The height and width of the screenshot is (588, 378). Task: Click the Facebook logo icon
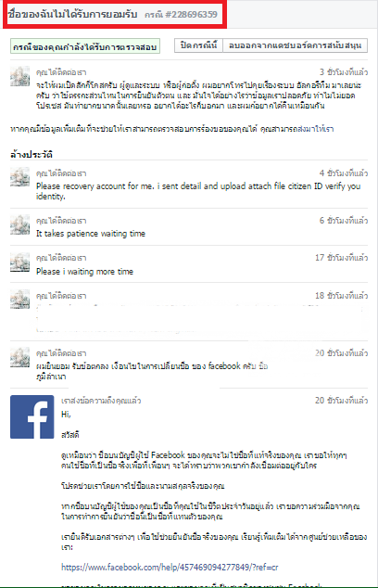click(x=31, y=416)
